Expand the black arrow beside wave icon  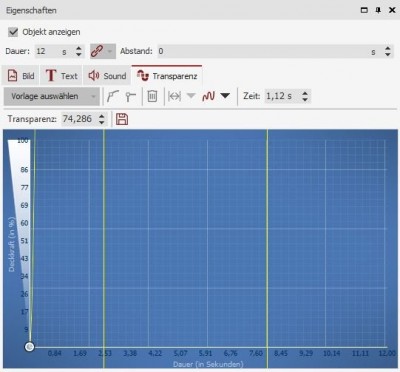[x=225, y=96]
